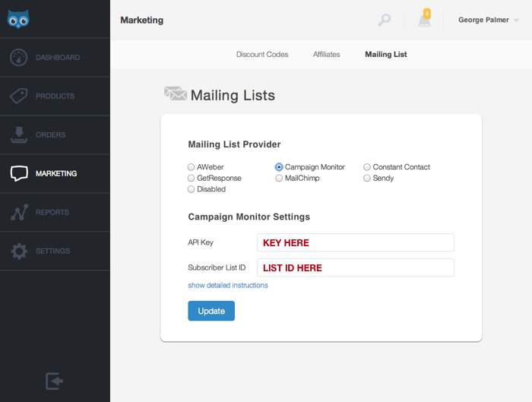Open the Dashboard gauge icon
Screen dimensions: 532x402
coord(19,57)
